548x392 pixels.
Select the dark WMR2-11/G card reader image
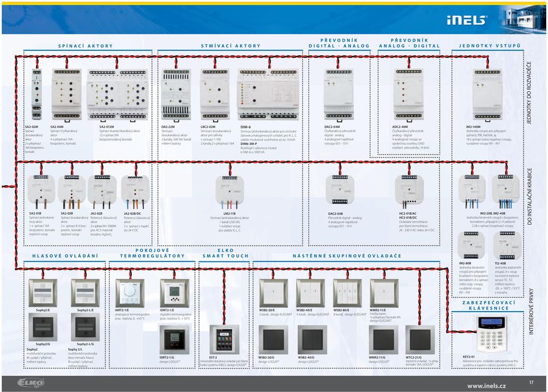[x=384, y=340]
